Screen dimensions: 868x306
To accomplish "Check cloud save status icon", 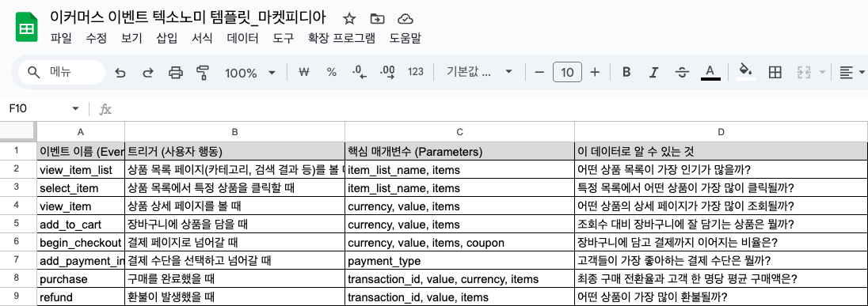I will coord(405,19).
